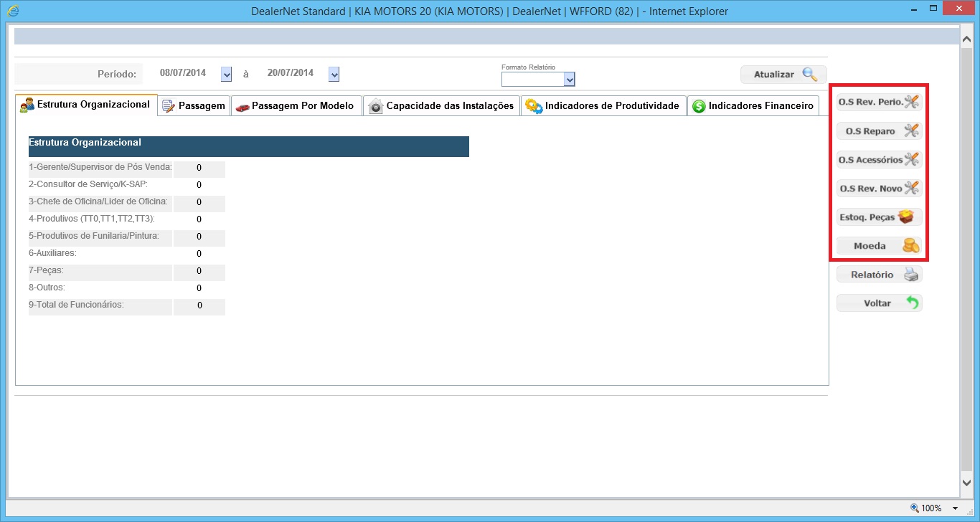980x522 pixels.
Task: Click value field for Produtivos (TT0,TT1,TT2,TT3)
Action: (x=199, y=220)
